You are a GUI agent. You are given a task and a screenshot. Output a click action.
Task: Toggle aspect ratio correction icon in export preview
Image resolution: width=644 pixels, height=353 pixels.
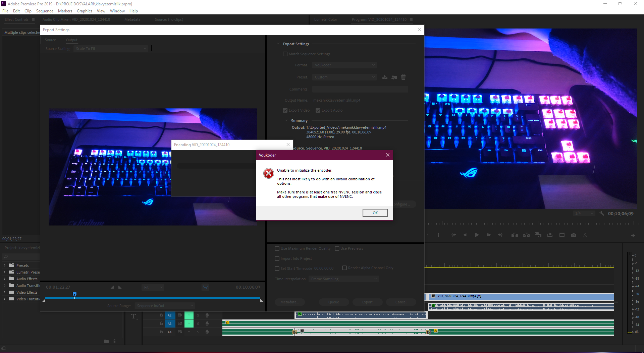click(205, 287)
